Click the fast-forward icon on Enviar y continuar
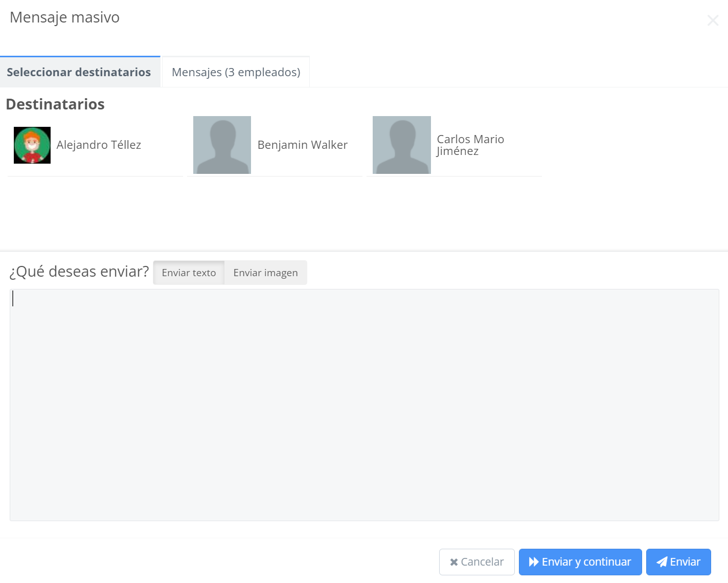728x583 pixels. point(534,562)
